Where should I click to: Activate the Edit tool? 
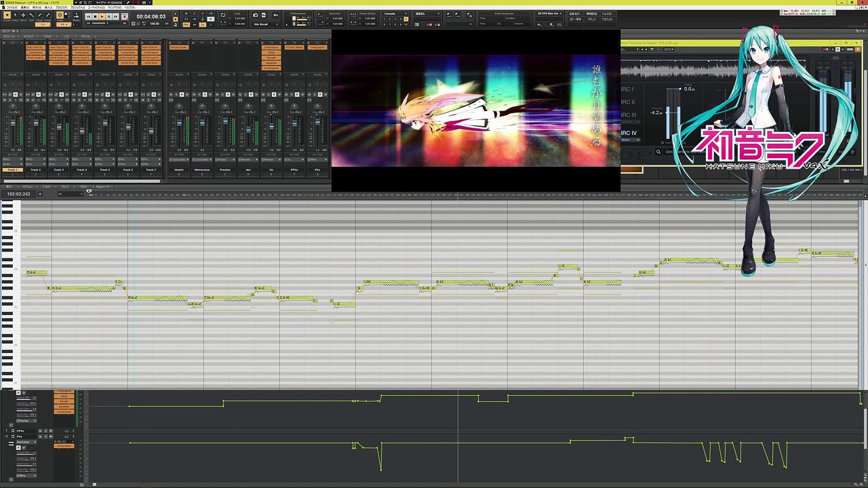tap(31, 16)
